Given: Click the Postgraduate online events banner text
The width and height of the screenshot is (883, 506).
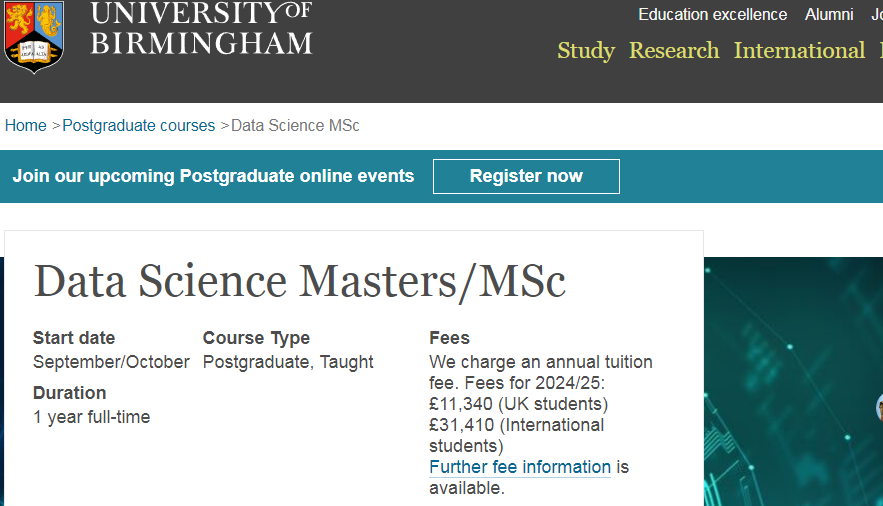Looking at the screenshot, I should tap(213, 176).
